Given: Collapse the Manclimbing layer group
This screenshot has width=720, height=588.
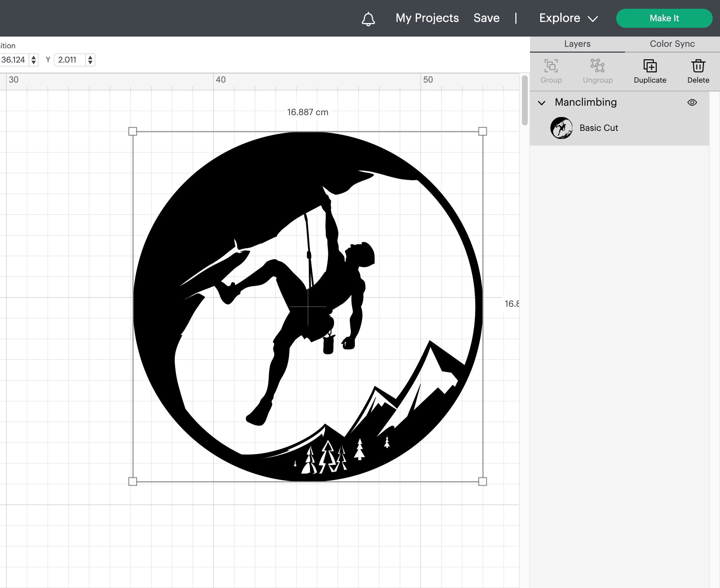Looking at the screenshot, I should (542, 103).
